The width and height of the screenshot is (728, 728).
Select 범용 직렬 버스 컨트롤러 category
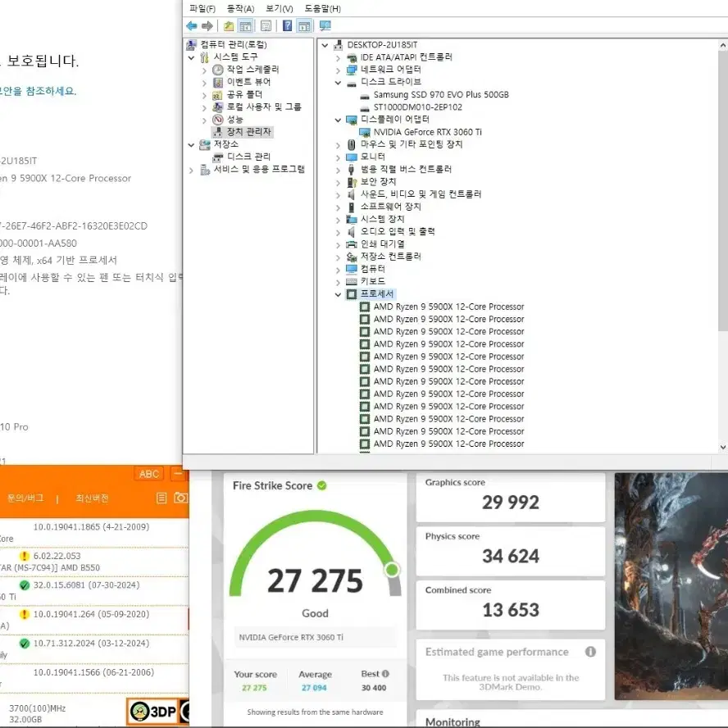click(x=406, y=169)
